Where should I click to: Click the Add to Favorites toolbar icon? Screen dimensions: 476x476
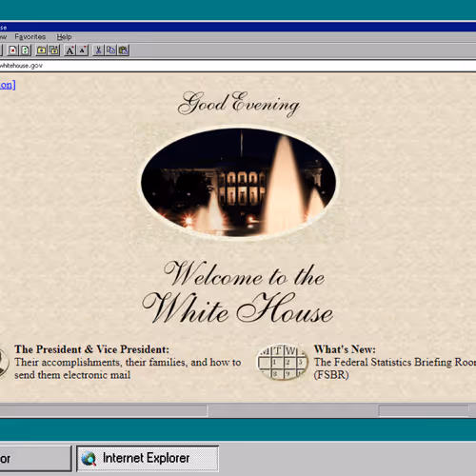coord(53,50)
